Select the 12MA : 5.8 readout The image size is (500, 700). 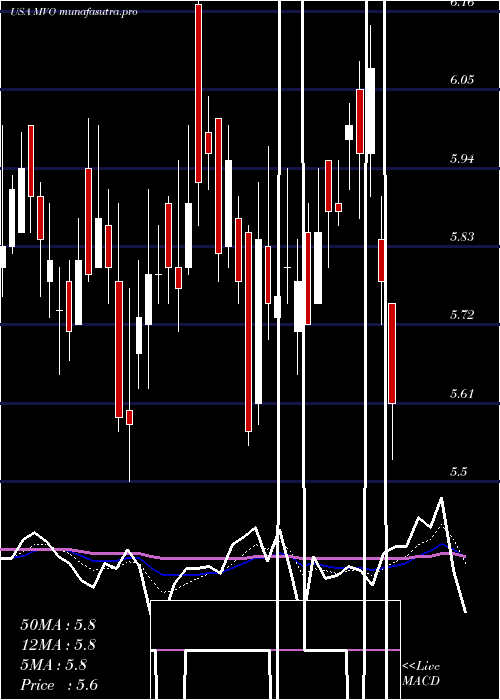58,645
